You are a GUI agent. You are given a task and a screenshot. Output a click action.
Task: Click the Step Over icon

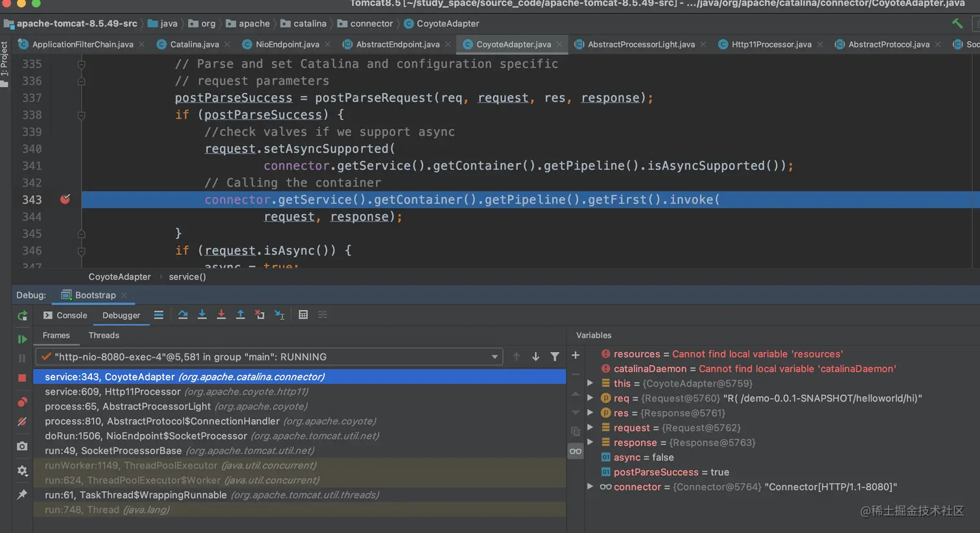183,315
